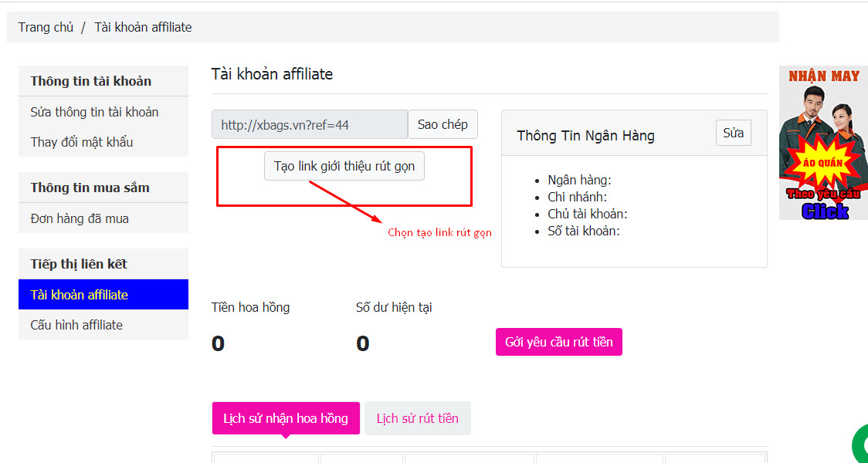868x463 pixels.
Task: Click the Thông tin tài khoản sidebar heading
Action: click(x=91, y=81)
